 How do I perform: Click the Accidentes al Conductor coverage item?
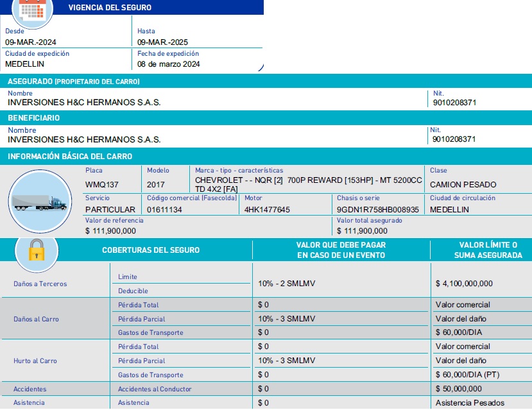(x=155, y=389)
